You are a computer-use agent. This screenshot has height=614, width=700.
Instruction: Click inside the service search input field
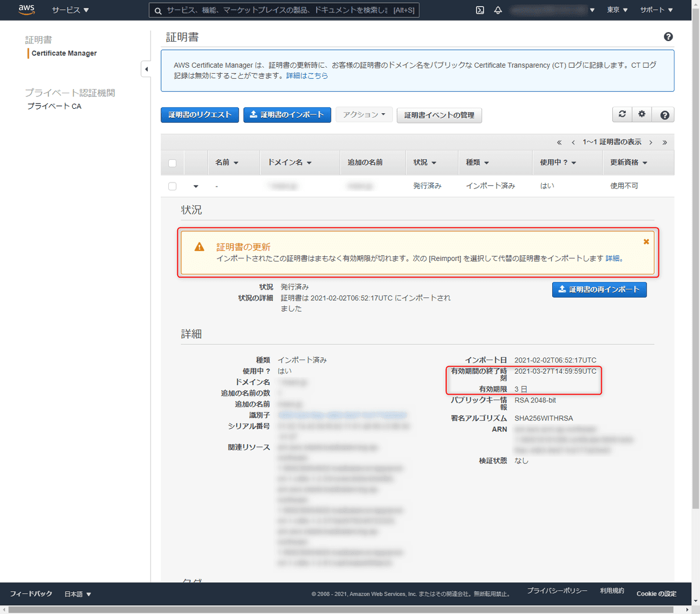click(278, 9)
